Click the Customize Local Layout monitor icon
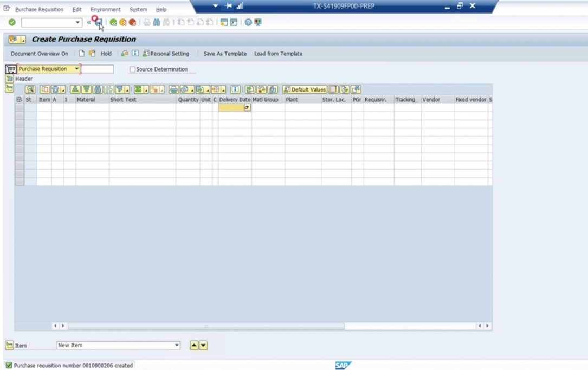588x370 pixels. click(258, 23)
